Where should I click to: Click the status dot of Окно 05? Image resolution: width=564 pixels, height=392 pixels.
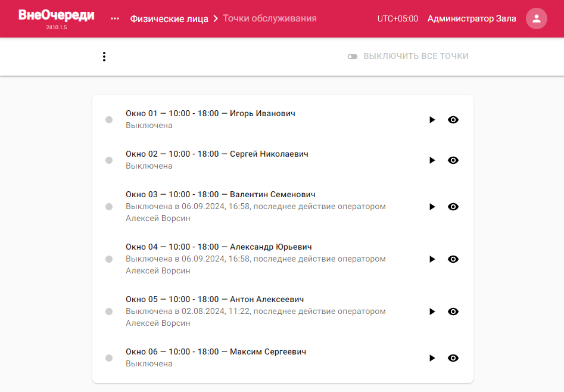pyautogui.click(x=109, y=312)
